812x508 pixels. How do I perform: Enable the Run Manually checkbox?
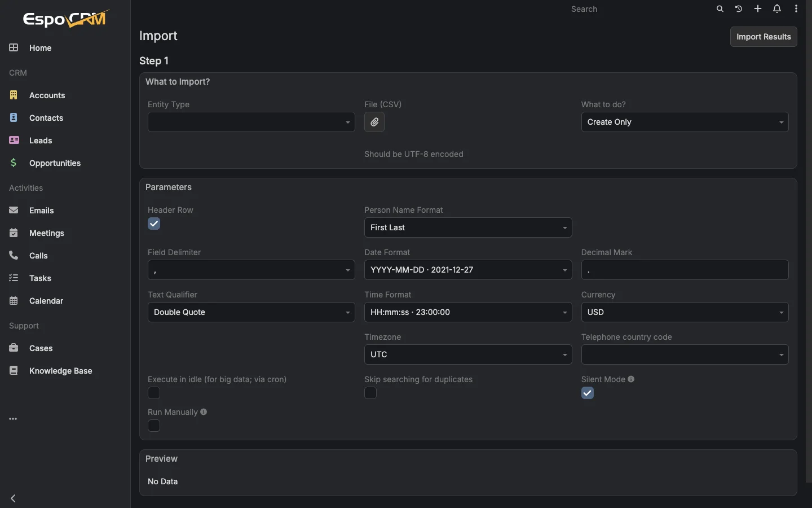(154, 426)
